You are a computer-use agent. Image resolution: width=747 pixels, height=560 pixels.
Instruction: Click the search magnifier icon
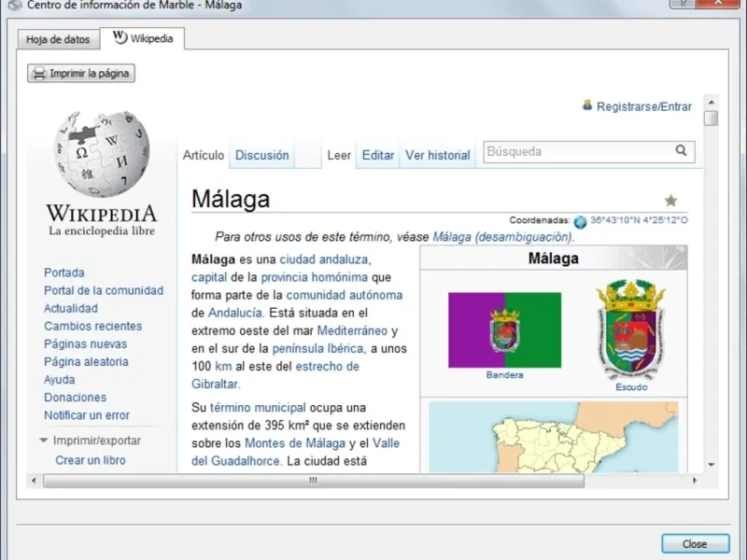682,151
